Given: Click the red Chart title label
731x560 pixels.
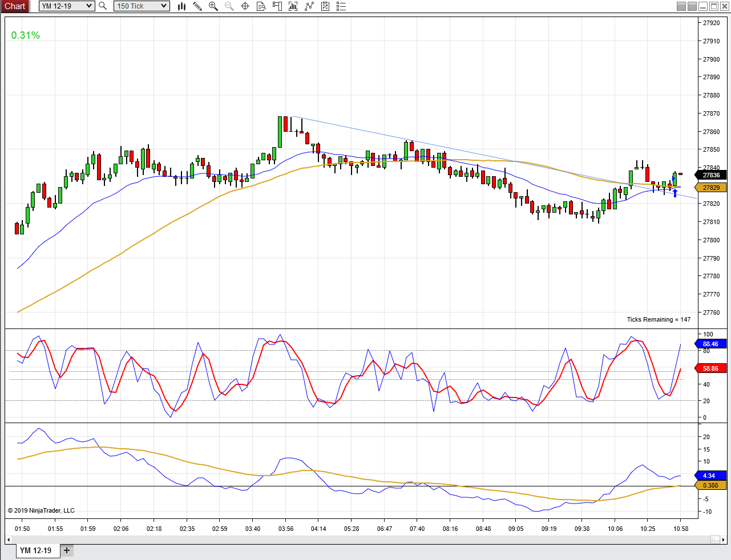Looking at the screenshot, I should [x=15, y=6].
